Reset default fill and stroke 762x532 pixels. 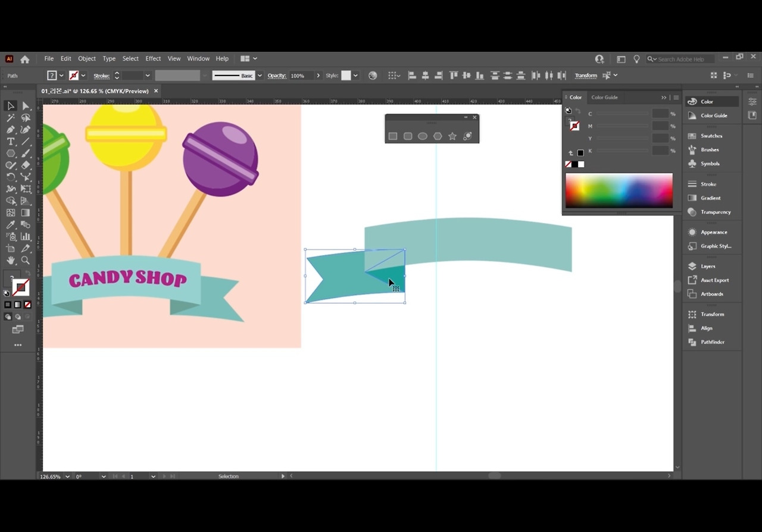(x=7, y=293)
